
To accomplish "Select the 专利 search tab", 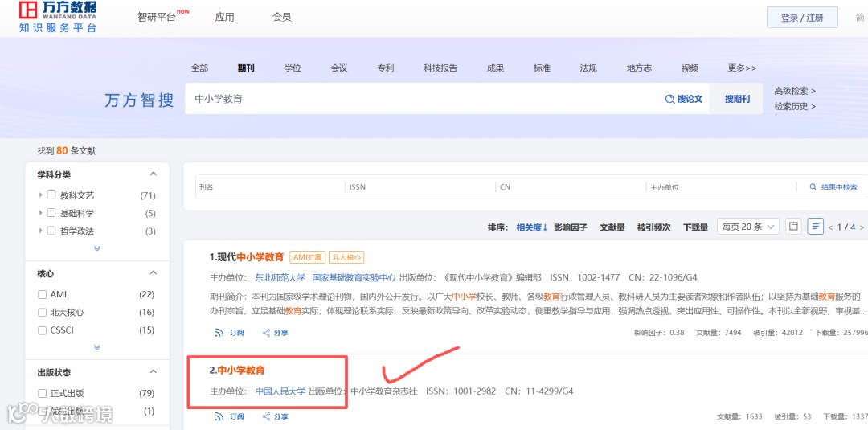I will tap(386, 68).
